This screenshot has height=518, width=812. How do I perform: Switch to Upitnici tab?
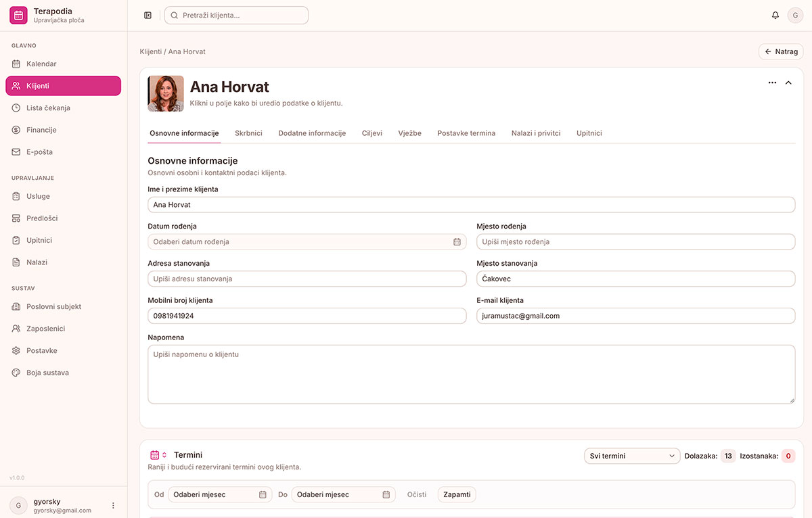[x=589, y=133]
